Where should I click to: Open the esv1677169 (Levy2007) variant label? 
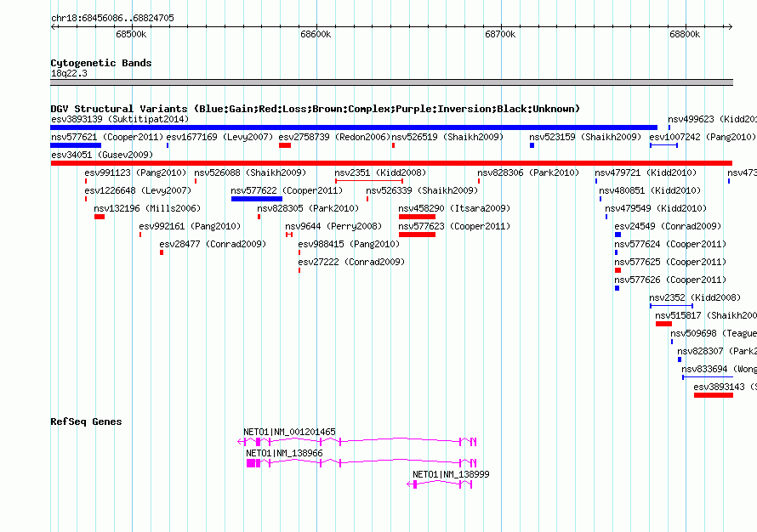pyautogui.click(x=219, y=137)
